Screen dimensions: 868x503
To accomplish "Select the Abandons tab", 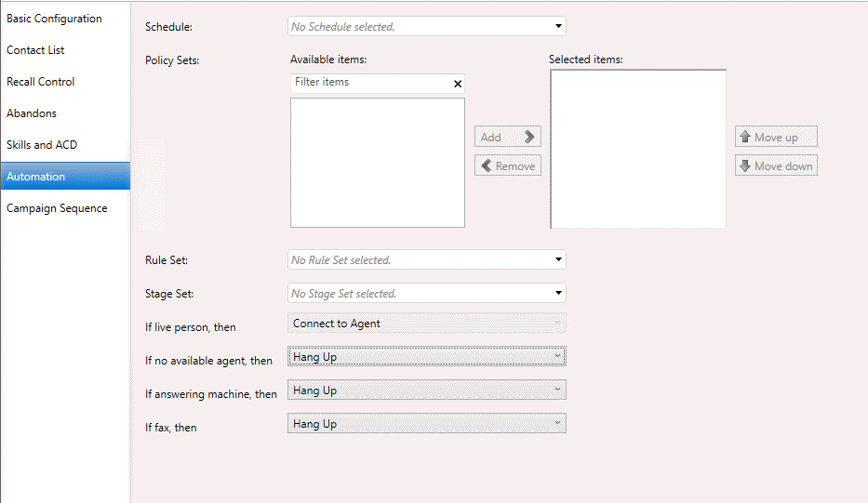I will click(x=32, y=113).
